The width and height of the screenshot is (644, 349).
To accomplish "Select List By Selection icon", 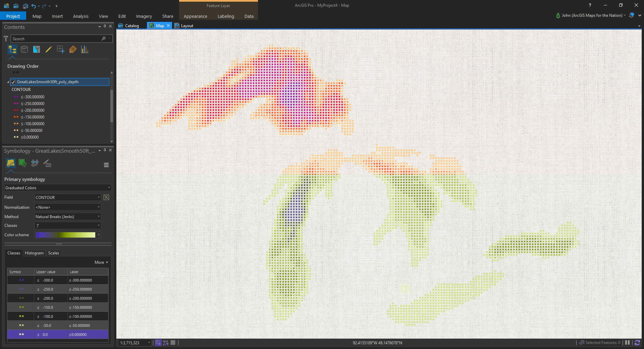I will 37,49.
